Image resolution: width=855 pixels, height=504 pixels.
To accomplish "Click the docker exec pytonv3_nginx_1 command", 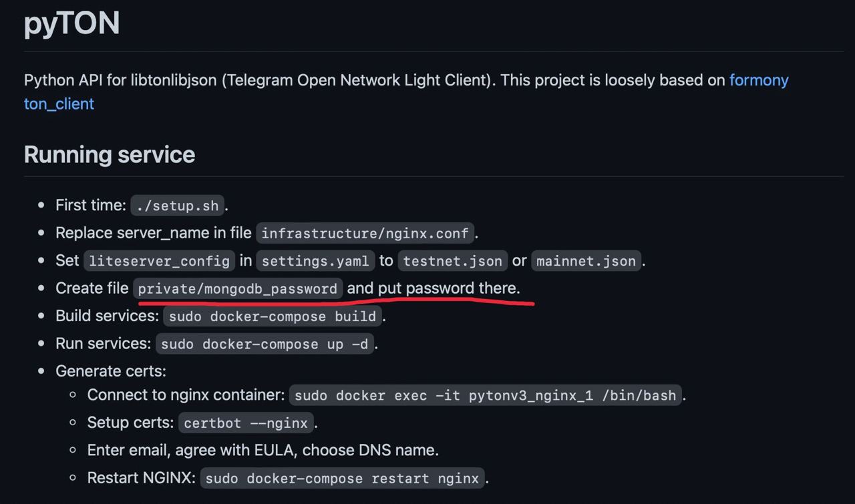I will pyautogui.click(x=486, y=395).
